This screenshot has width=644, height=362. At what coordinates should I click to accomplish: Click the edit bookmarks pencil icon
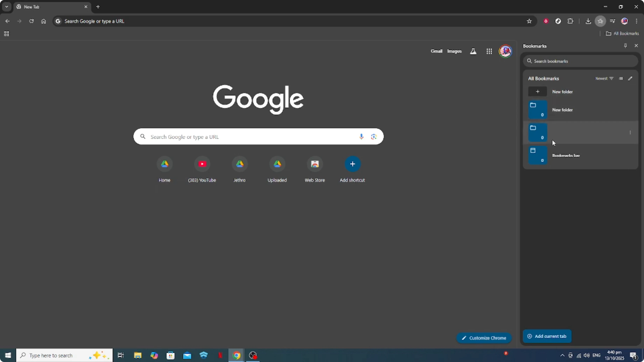pos(630,79)
